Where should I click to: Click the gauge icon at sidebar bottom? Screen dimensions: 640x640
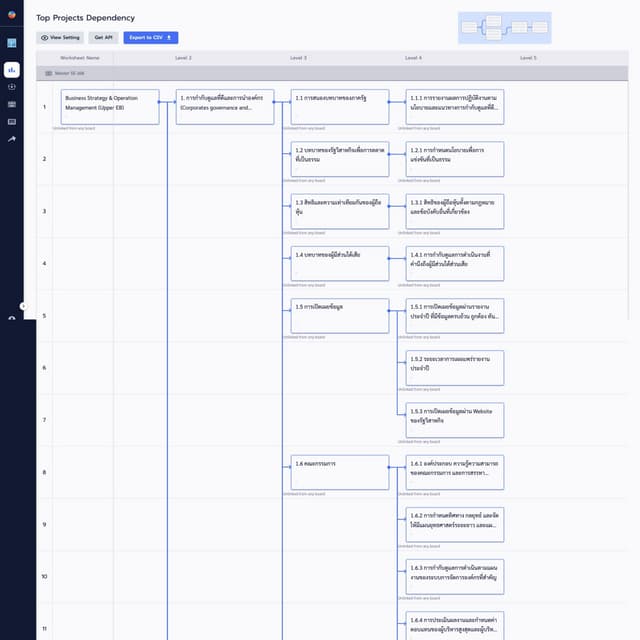pyautogui.click(x=12, y=318)
